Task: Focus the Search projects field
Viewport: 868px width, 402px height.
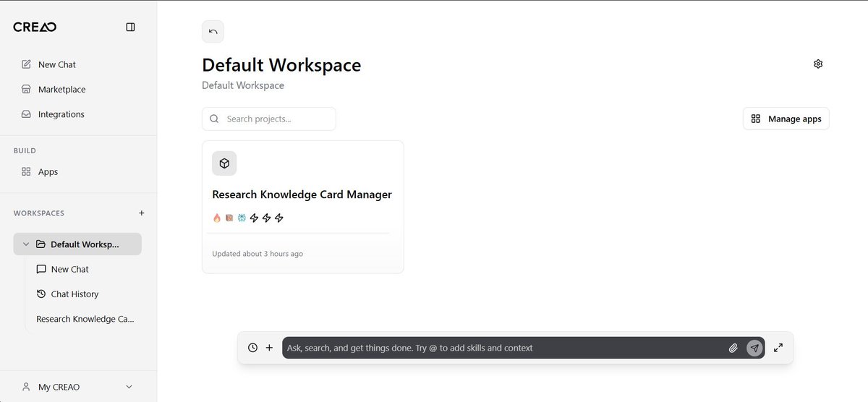Action: pyautogui.click(x=269, y=119)
